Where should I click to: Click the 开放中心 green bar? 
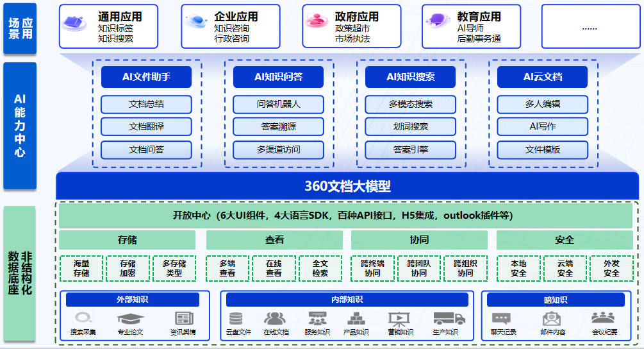click(x=345, y=216)
